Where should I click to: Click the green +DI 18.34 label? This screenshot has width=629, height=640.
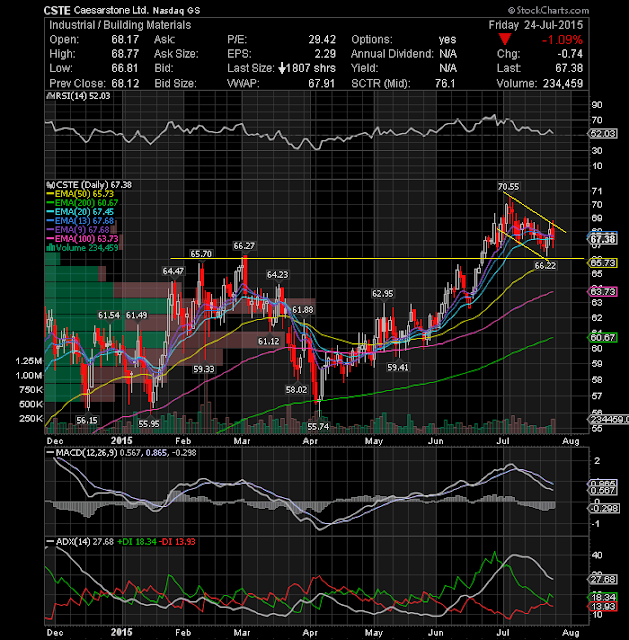[x=137, y=542]
